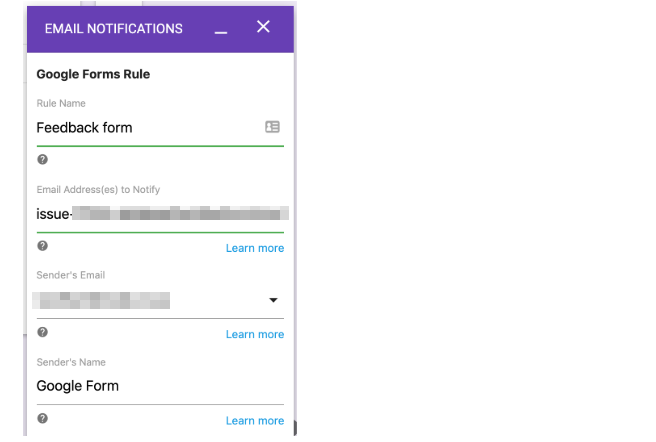Image resolution: width=656 pixels, height=442 pixels.
Task: Click the Google Forms Rule heading
Action: click(93, 74)
